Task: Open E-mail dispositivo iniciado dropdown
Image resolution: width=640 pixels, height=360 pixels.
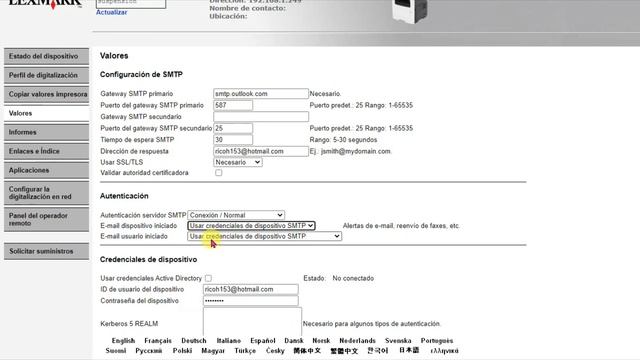Action: [x=251, y=226]
